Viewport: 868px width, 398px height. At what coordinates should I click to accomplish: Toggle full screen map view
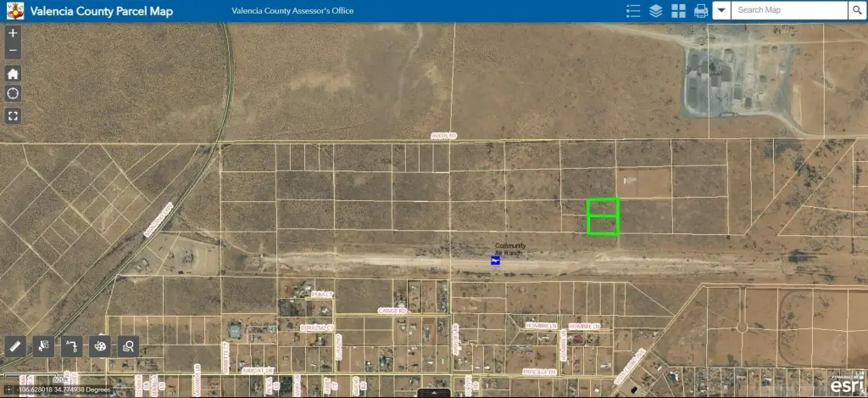(x=14, y=115)
